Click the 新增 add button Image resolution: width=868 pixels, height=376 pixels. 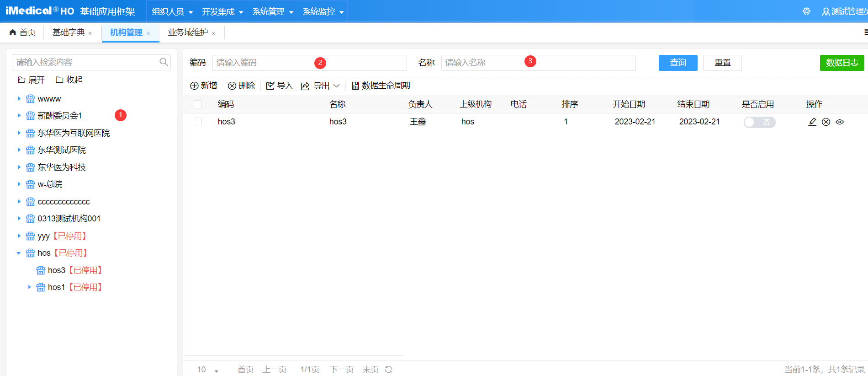point(204,86)
